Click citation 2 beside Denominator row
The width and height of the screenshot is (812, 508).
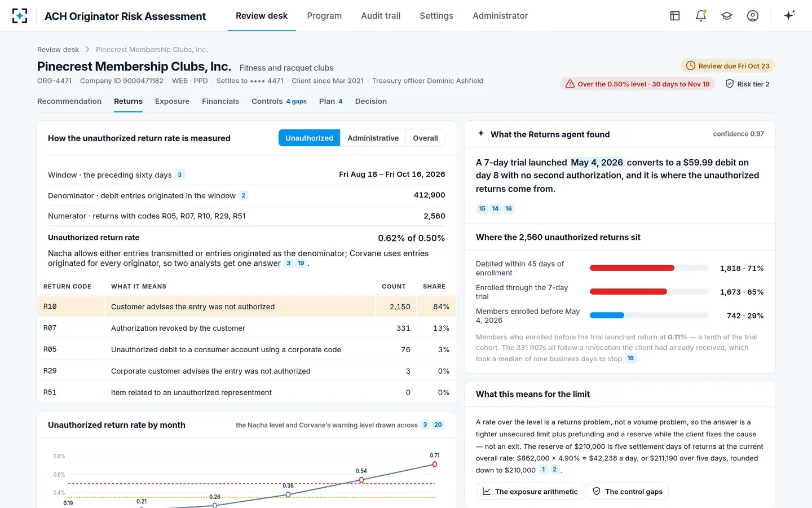(x=244, y=195)
